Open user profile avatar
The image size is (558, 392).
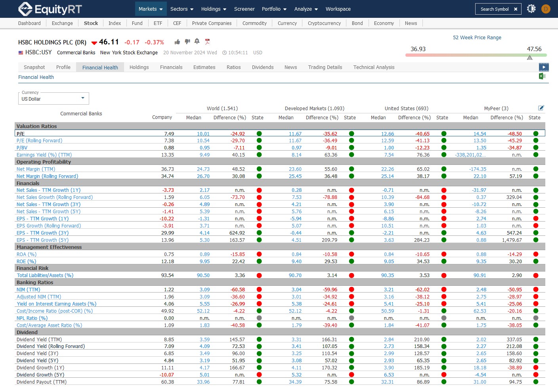(x=546, y=9)
